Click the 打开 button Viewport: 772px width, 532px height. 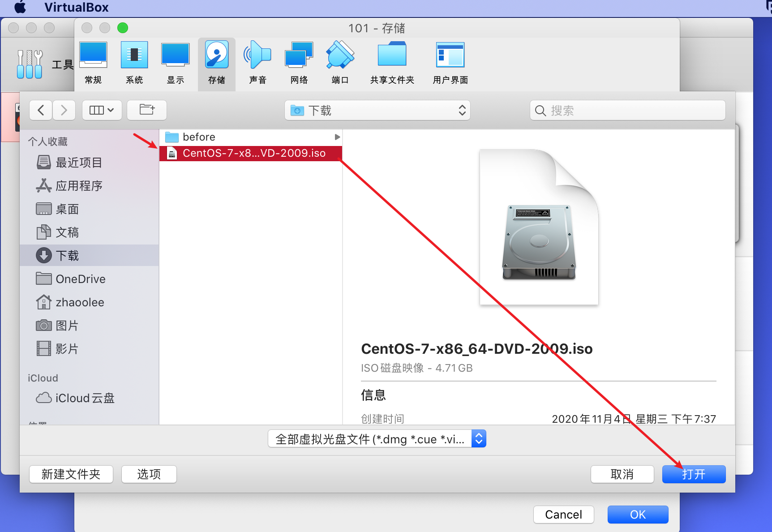pyautogui.click(x=694, y=474)
